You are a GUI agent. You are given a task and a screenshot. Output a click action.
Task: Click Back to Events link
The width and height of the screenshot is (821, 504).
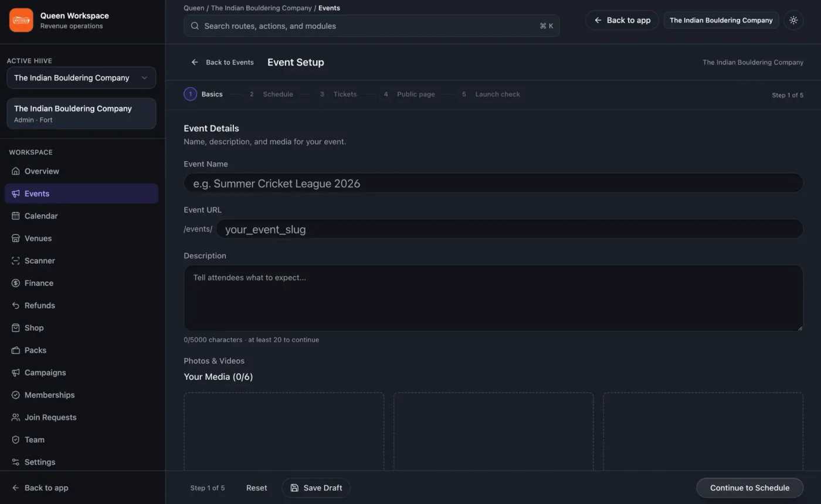click(222, 62)
